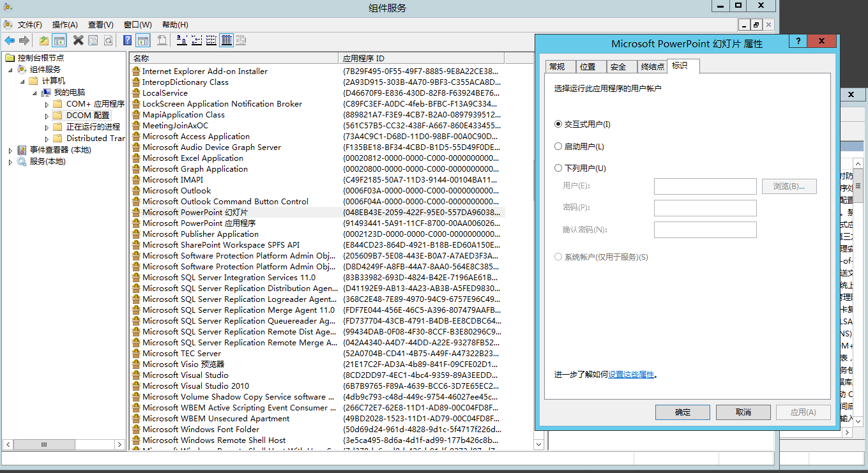Click the Up one level folder icon

tap(43, 41)
